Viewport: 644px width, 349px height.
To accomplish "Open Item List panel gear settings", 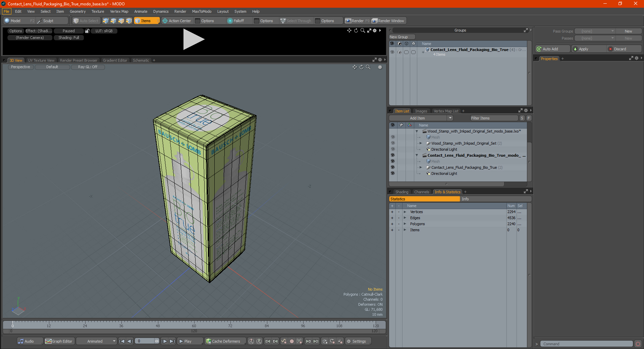I will pyautogui.click(x=526, y=111).
